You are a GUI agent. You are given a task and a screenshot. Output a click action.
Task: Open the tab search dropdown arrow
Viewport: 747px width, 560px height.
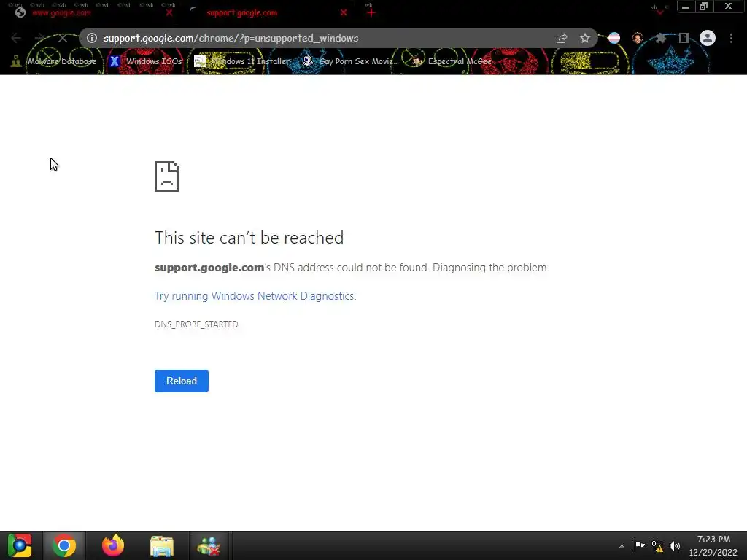click(659, 12)
